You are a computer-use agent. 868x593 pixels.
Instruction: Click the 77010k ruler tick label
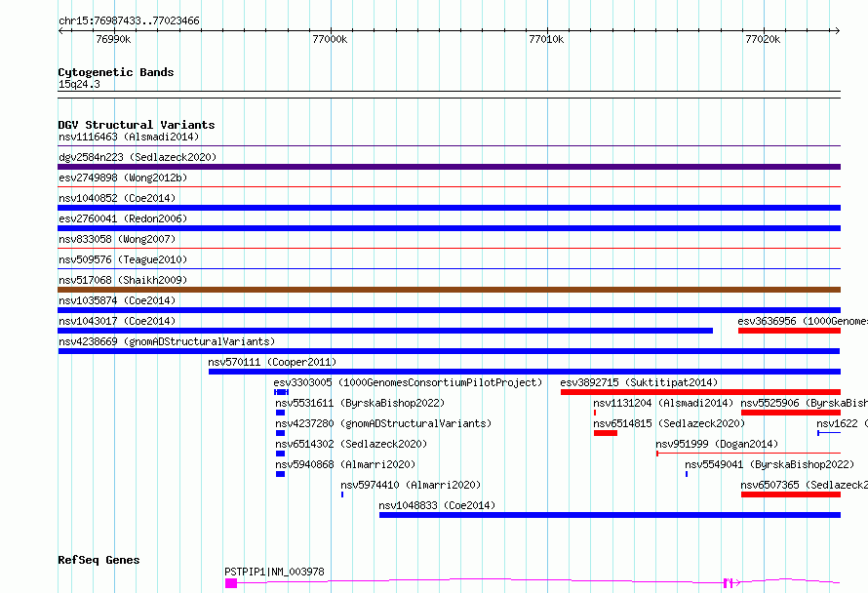pyautogui.click(x=546, y=39)
